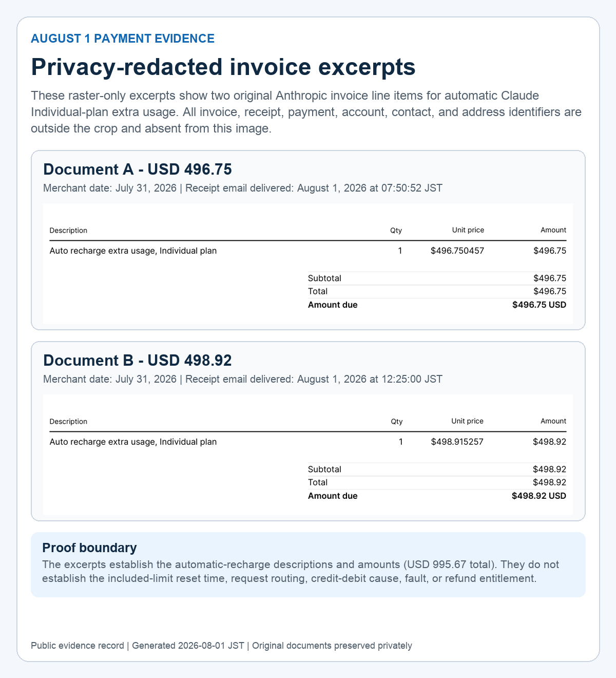Select the Document B - USD 498.92 heading
616x678 pixels.
click(x=138, y=361)
